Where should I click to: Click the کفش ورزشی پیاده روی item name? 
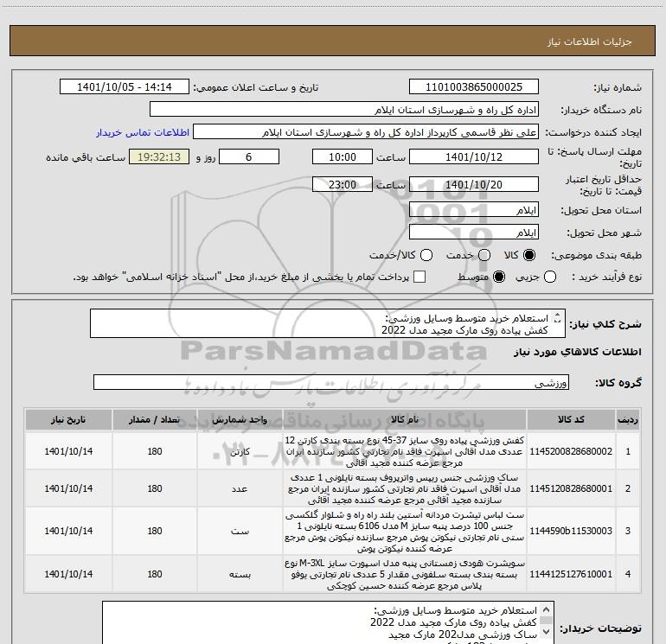click(x=405, y=451)
